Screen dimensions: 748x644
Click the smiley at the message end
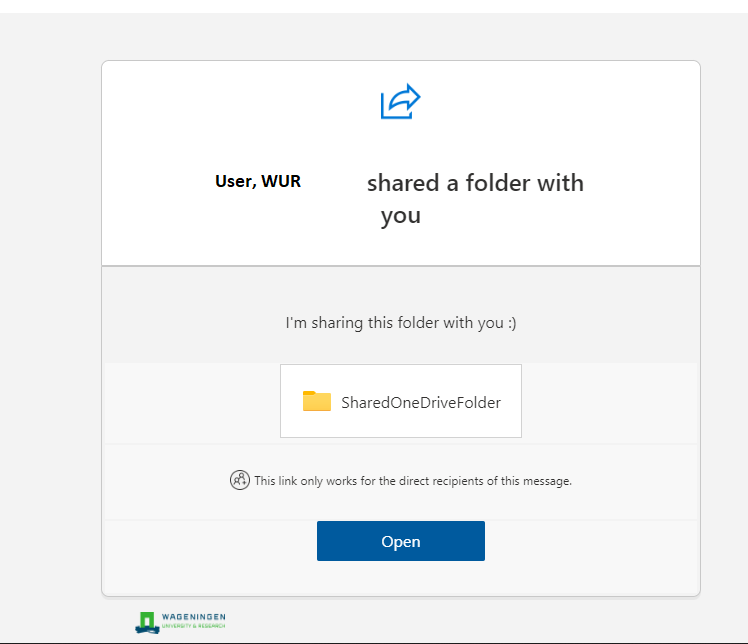[511, 323]
